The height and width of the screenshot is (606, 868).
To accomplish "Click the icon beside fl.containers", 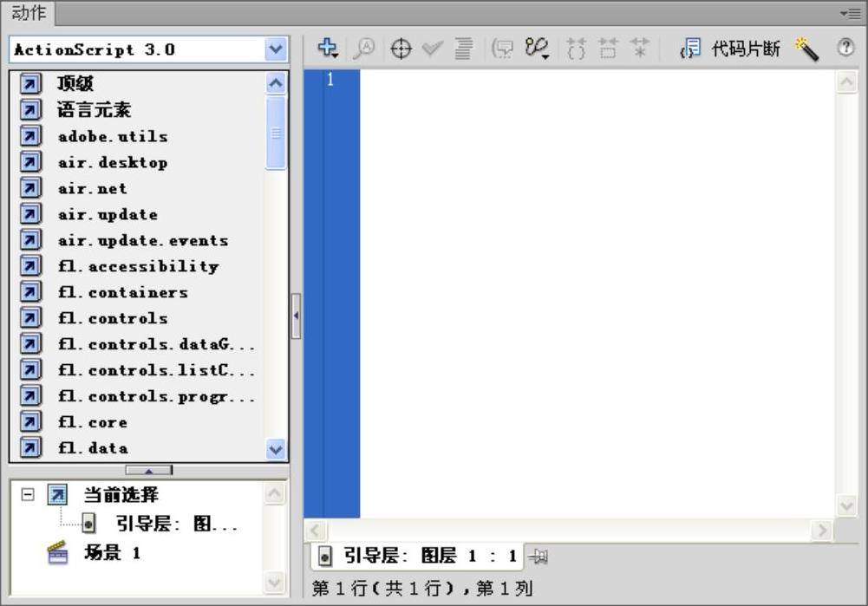I will (31, 291).
